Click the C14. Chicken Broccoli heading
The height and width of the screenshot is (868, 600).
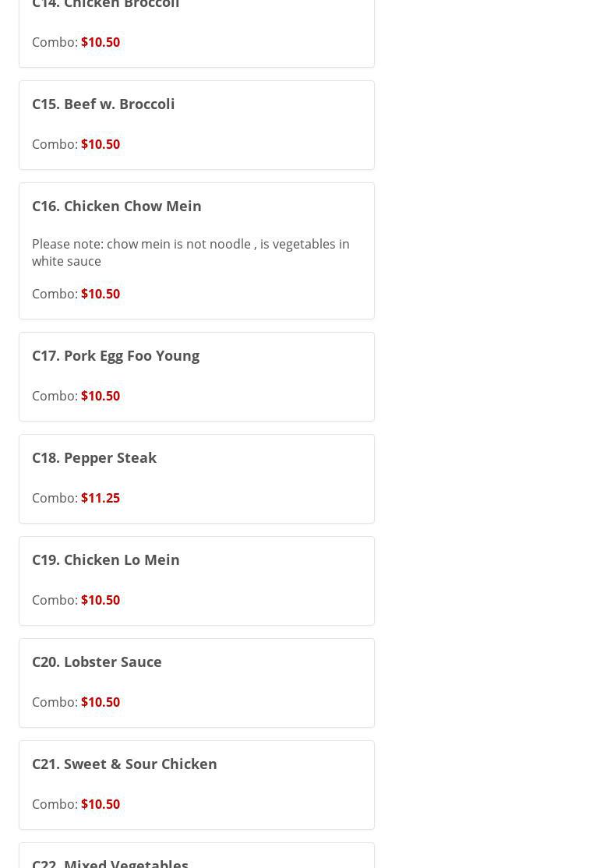pos(106,5)
